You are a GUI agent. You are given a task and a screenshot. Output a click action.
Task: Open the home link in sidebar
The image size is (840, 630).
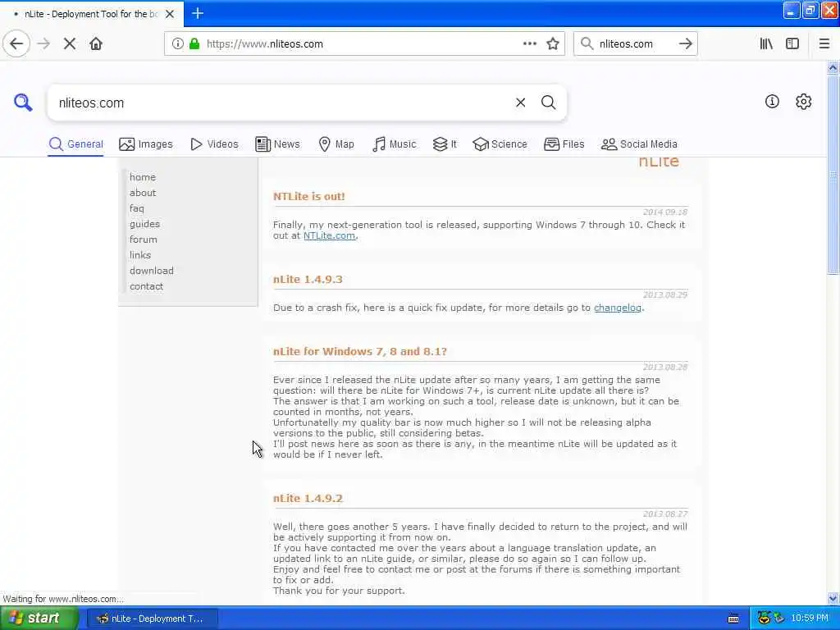click(x=143, y=177)
